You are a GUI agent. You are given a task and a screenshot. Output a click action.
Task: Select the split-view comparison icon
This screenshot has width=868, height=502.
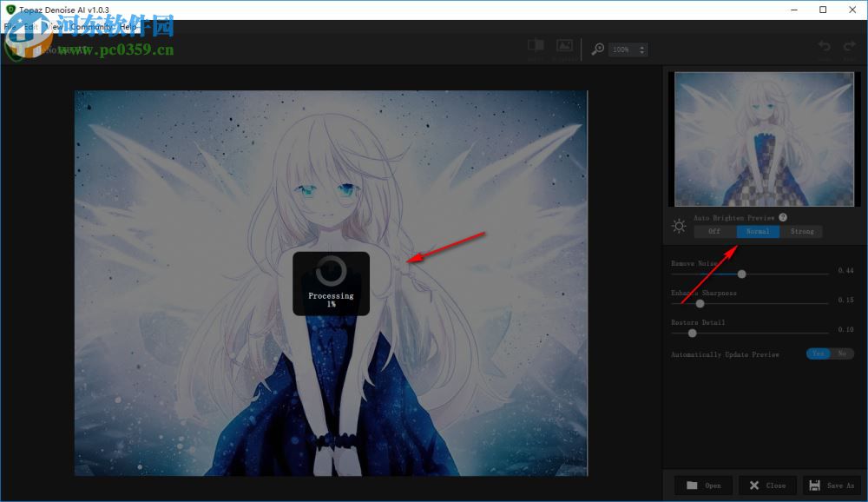536,44
